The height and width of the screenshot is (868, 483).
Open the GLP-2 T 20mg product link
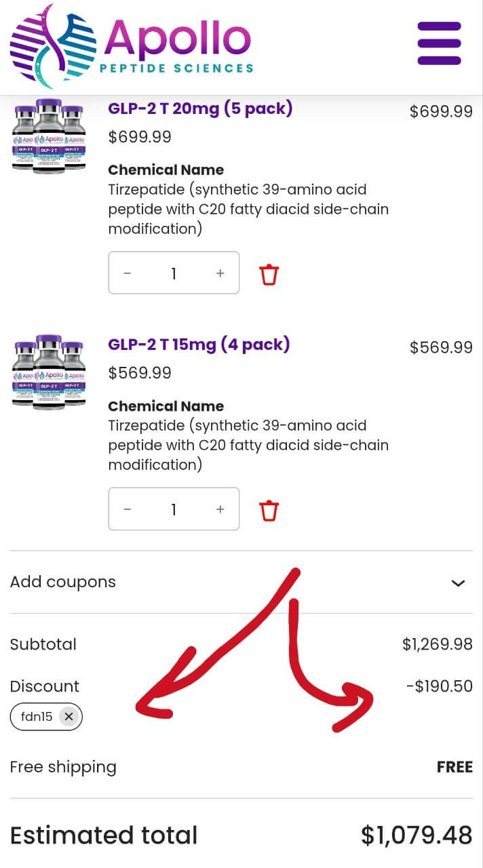pyautogui.click(x=199, y=108)
